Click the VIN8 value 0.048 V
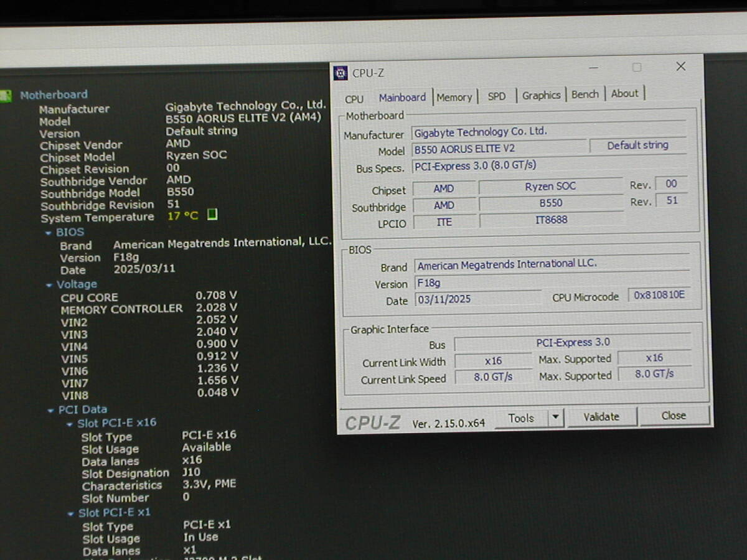This screenshot has width=747, height=560. tap(218, 393)
